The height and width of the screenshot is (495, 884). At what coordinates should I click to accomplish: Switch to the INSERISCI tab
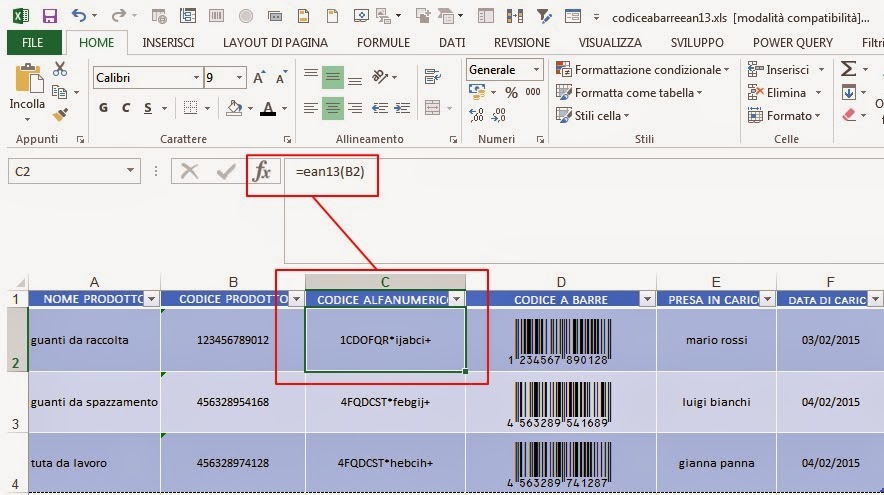click(168, 43)
